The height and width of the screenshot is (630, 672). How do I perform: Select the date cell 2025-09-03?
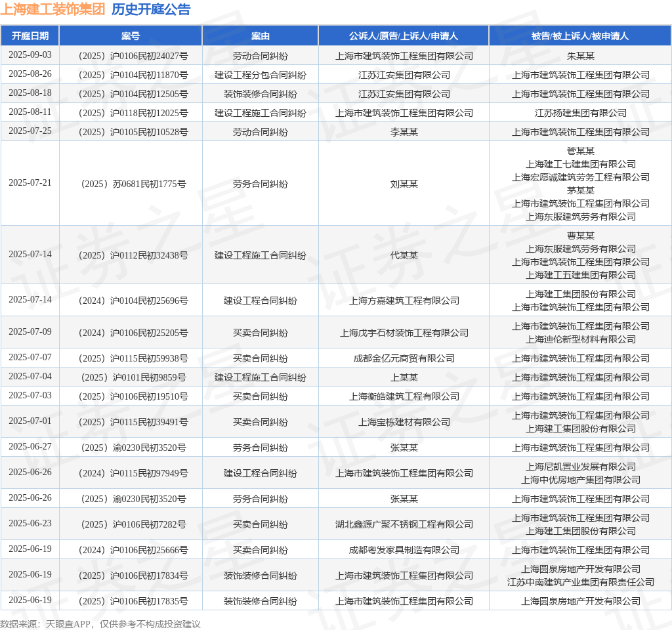tap(30, 55)
